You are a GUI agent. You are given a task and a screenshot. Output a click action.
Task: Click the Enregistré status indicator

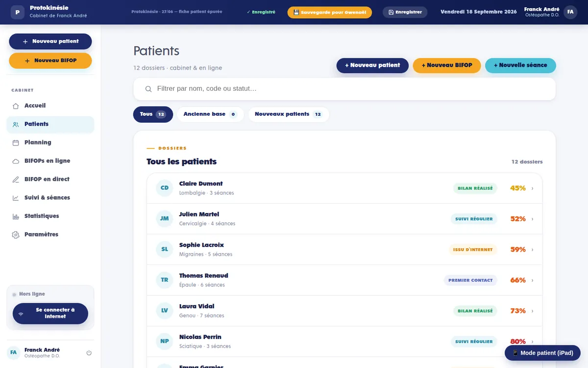[261, 12]
